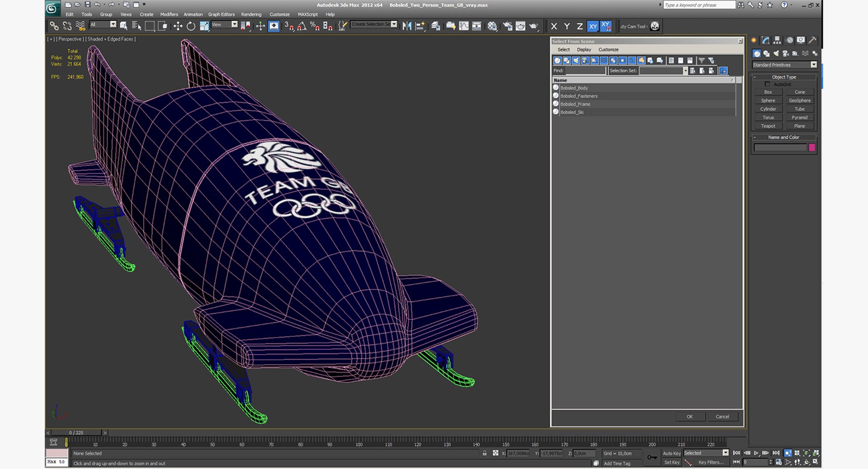Open the Material Editor
Screen dimensions: 868x469
[492, 26]
